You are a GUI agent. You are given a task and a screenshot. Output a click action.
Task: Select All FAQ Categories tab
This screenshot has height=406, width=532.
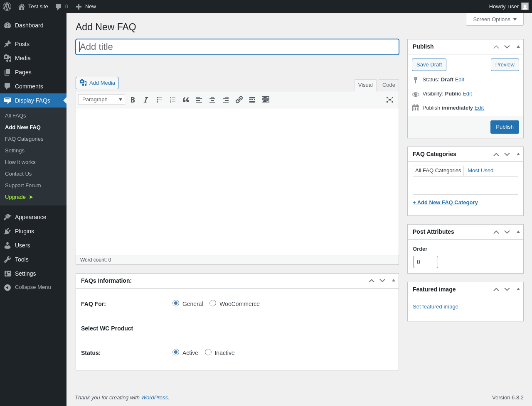[x=438, y=171]
